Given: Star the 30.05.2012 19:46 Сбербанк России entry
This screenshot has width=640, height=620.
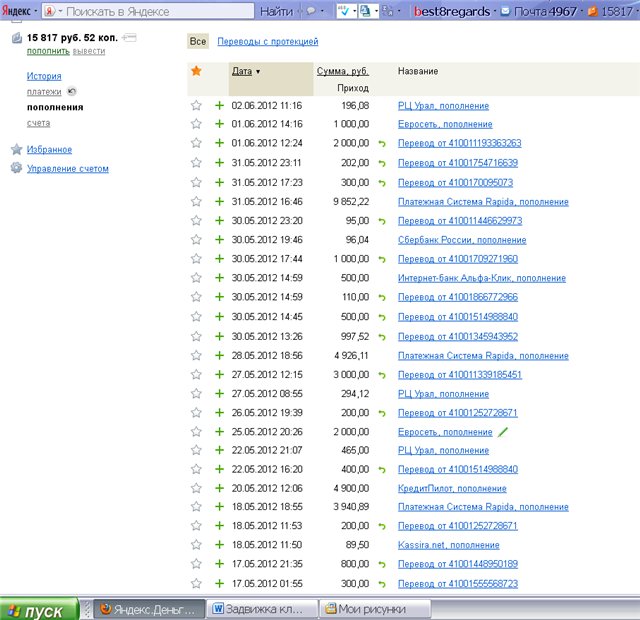Looking at the screenshot, I should pyautogui.click(x=196, y=240).
